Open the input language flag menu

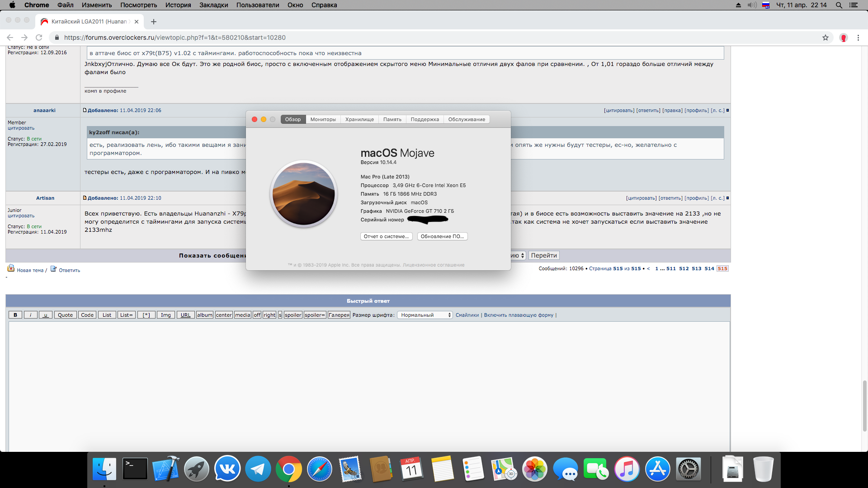766,5
